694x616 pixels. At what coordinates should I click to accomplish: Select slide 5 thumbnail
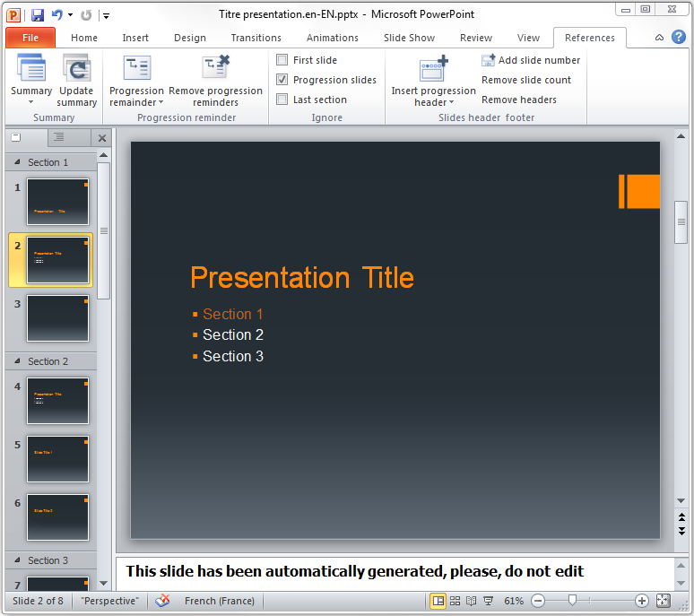point(57,459)
